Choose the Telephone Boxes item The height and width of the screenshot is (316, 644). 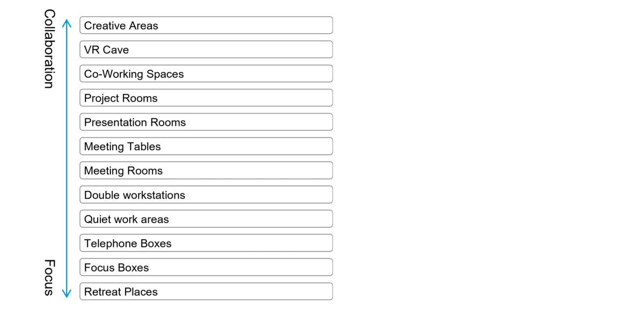click(206, 243)
